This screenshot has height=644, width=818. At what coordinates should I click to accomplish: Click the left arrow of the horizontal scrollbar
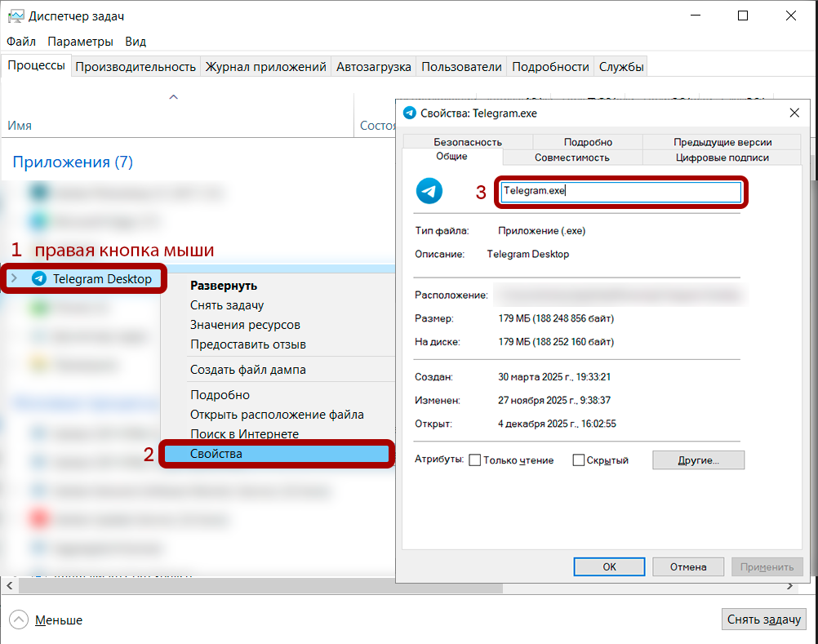[10, 586]
